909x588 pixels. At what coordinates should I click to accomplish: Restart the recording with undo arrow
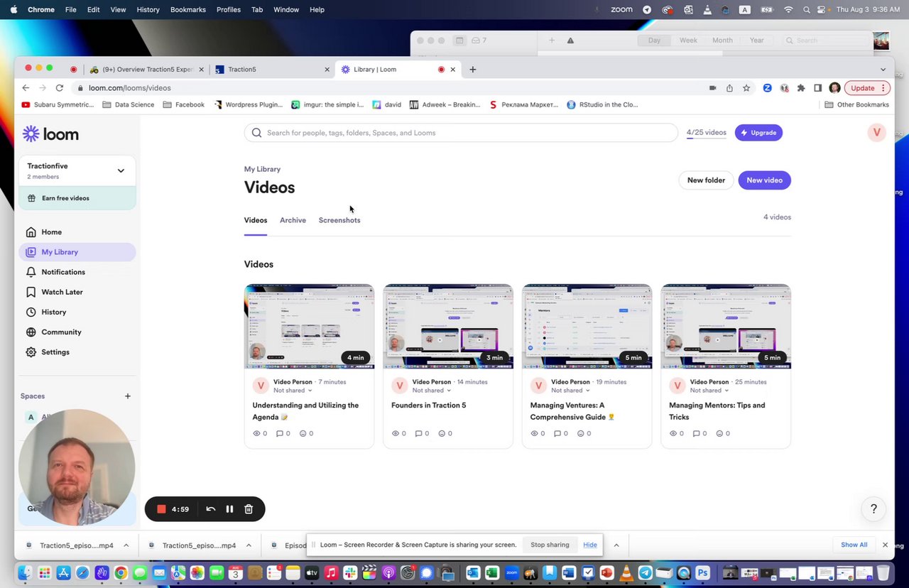211,509
